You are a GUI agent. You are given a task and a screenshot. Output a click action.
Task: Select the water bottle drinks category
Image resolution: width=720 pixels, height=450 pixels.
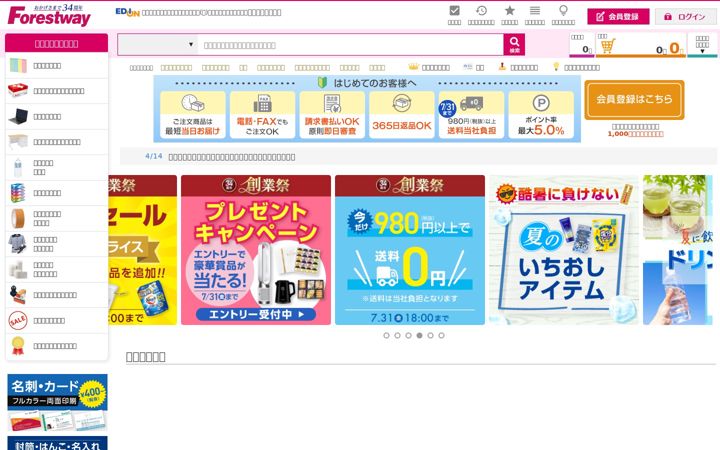(17, 168)
